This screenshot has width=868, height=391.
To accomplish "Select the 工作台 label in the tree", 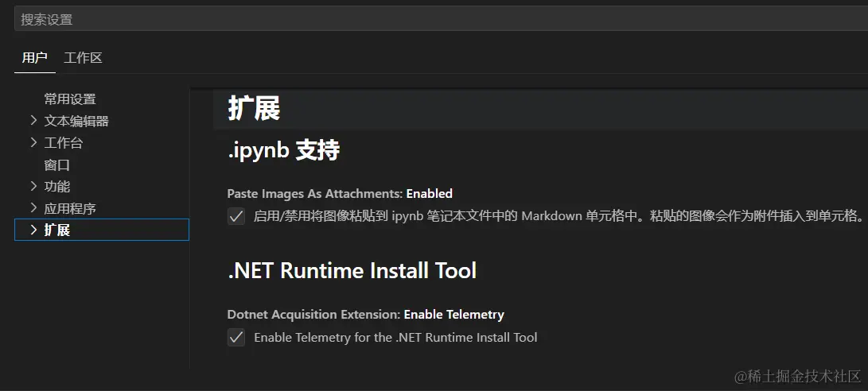I will 64,143.
